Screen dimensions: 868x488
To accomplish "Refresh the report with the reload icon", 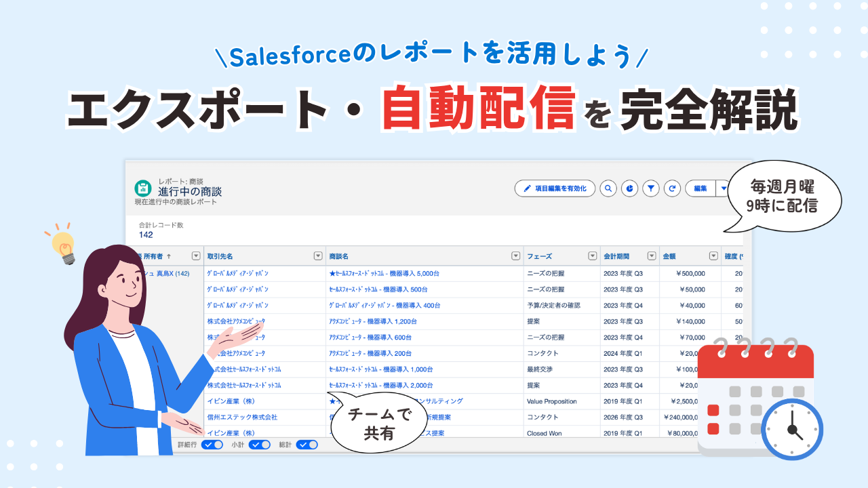I will pyautogui.click(x=672, y=188).
